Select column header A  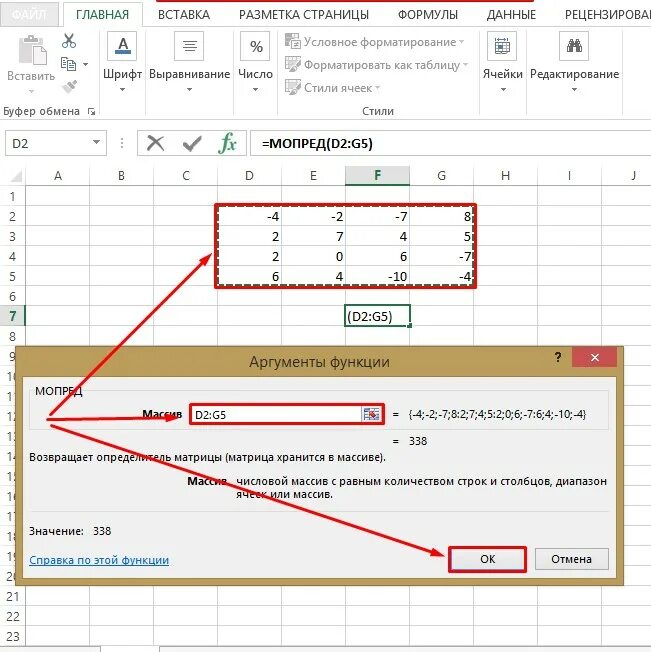pos(58,176)
